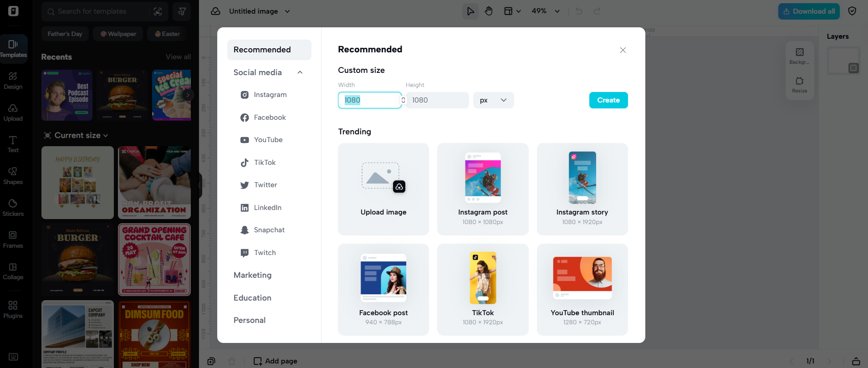Screen dimensions: 868x368
Task: Open the Frames panel
Action: point(13,239)
